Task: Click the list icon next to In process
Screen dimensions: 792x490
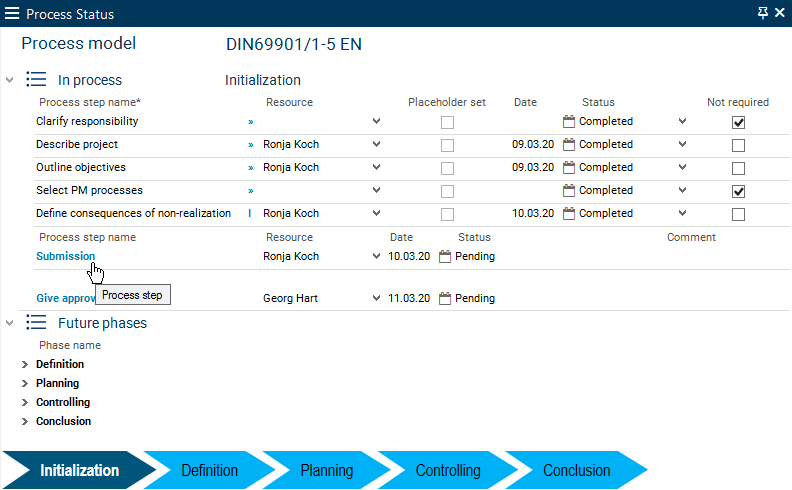Action: point(36,80)
